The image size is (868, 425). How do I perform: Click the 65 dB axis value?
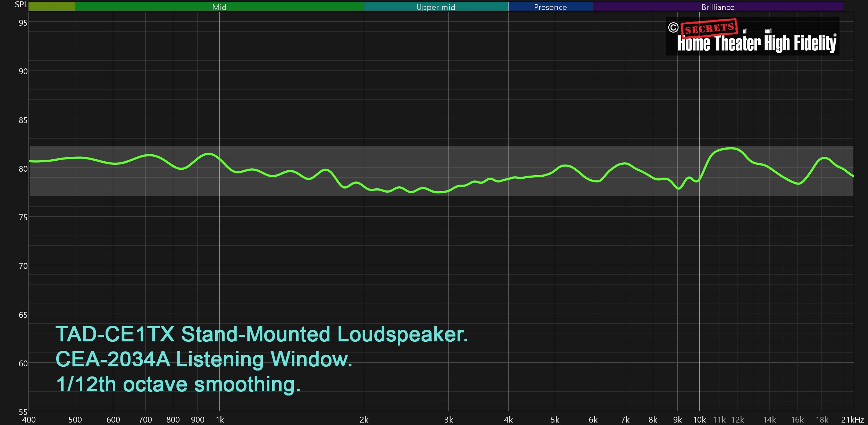click(x=23, y=315)
